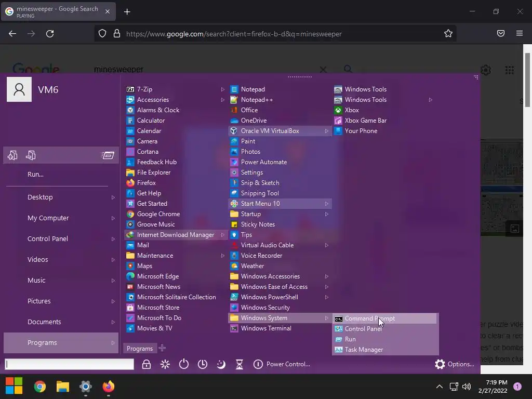This screenshot has height=399, width=532.
Task: Open the Firefox entry icon in programs list
Action: pyautogui.click(x=130, y=183)
